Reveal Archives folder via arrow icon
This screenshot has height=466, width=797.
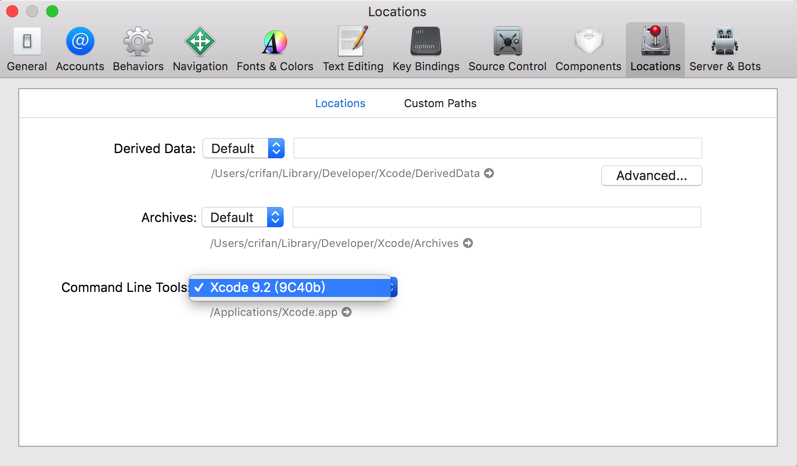[468, 243]
